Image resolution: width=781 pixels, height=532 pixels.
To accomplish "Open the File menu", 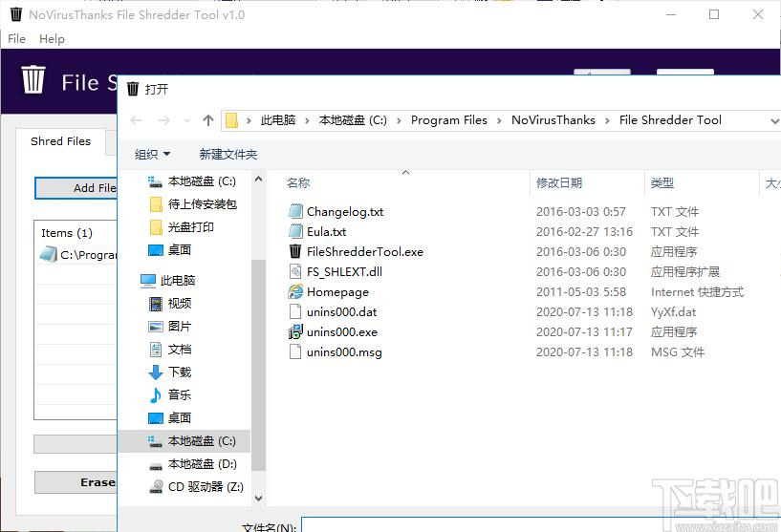I will tap(16, 39).
